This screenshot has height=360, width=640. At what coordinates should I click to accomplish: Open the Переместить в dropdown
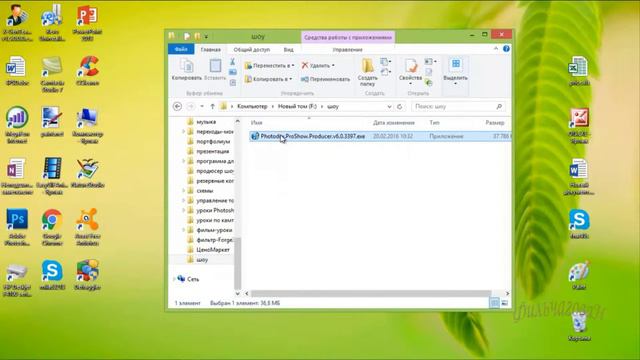(269, 65)
